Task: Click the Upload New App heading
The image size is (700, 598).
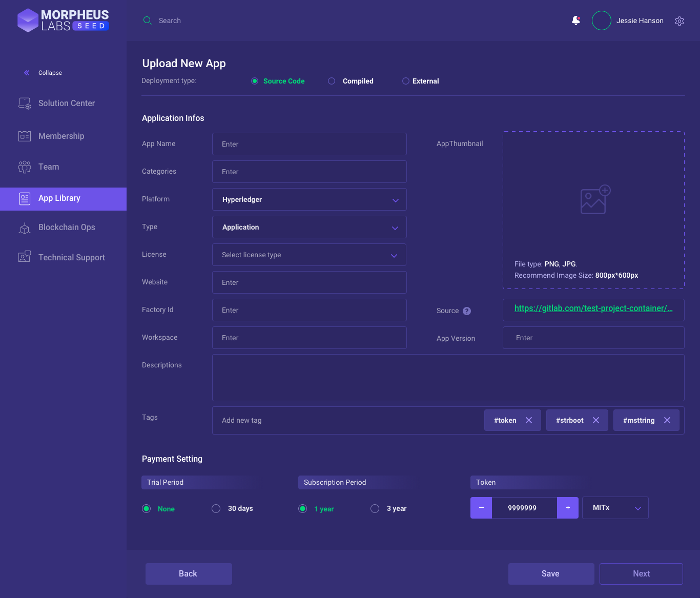Action: click(x=184, y=63)
